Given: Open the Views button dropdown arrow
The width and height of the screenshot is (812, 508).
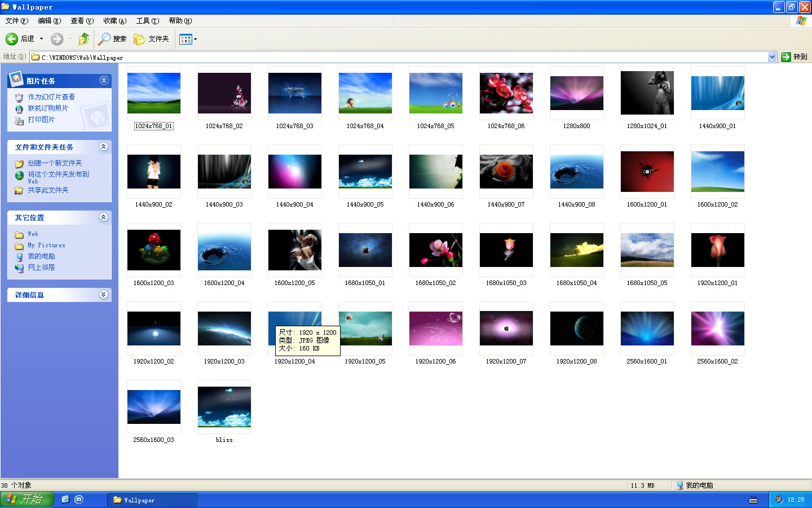Looking at the screenshot, I should [x=196, y=39].
